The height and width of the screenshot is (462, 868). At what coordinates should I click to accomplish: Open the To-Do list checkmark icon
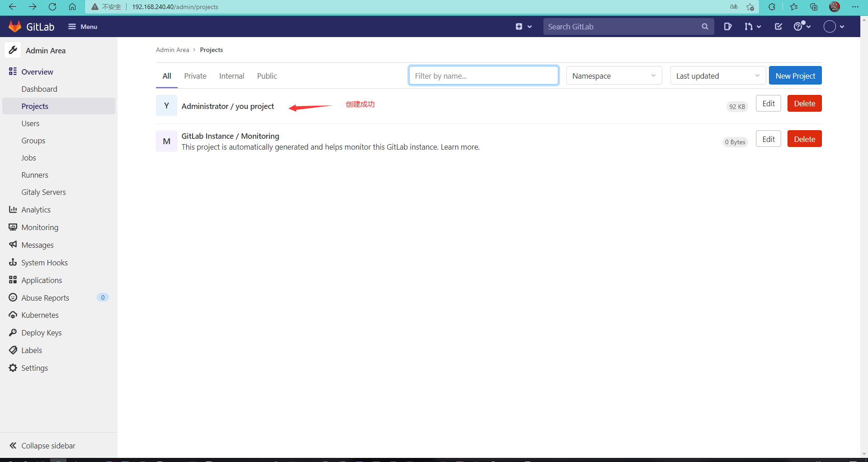click(x=778, y=26)
